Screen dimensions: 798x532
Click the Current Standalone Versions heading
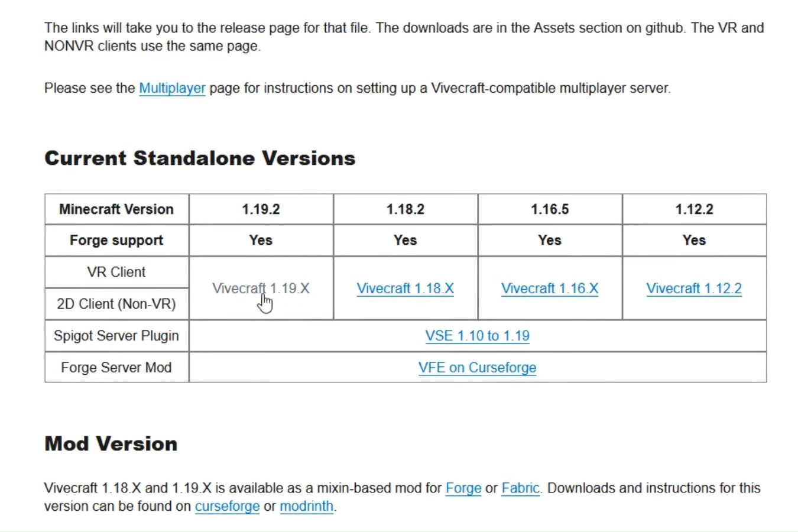pyautogui.click(x=200, y=158)
